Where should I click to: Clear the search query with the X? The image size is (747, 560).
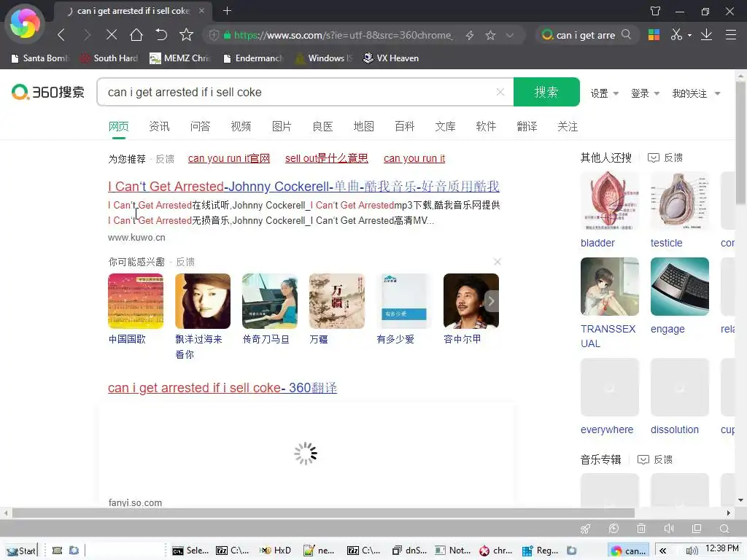(500, 92)
